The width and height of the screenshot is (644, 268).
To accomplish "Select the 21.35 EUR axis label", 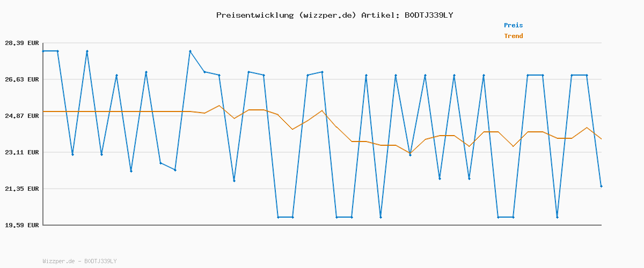I will point(22,189).
